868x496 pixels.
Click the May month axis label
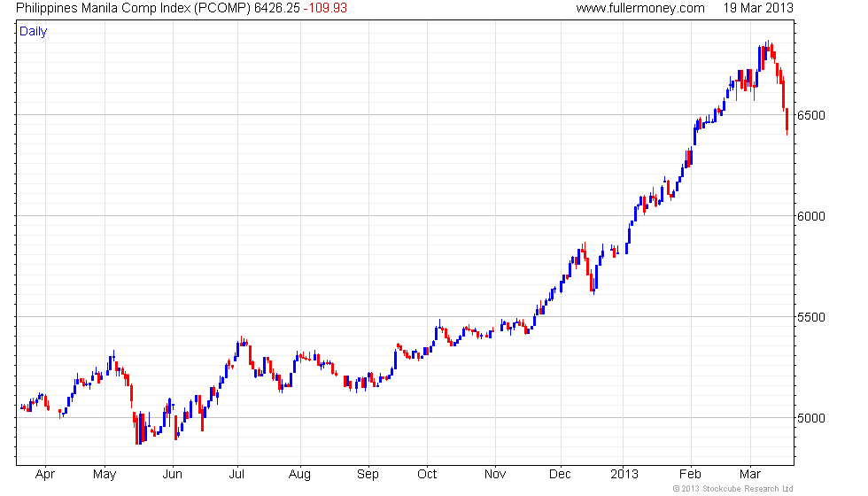click(x=105, y=475)
